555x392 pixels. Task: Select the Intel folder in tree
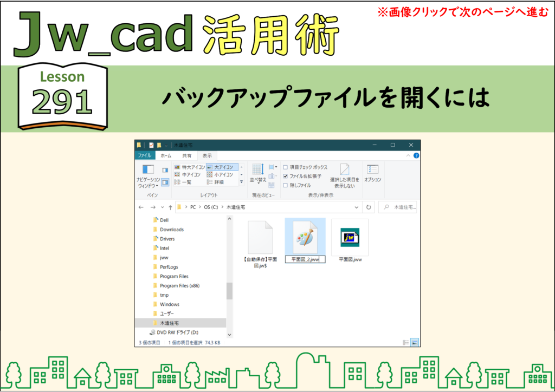pyautogui.click(x=161, y=248)
